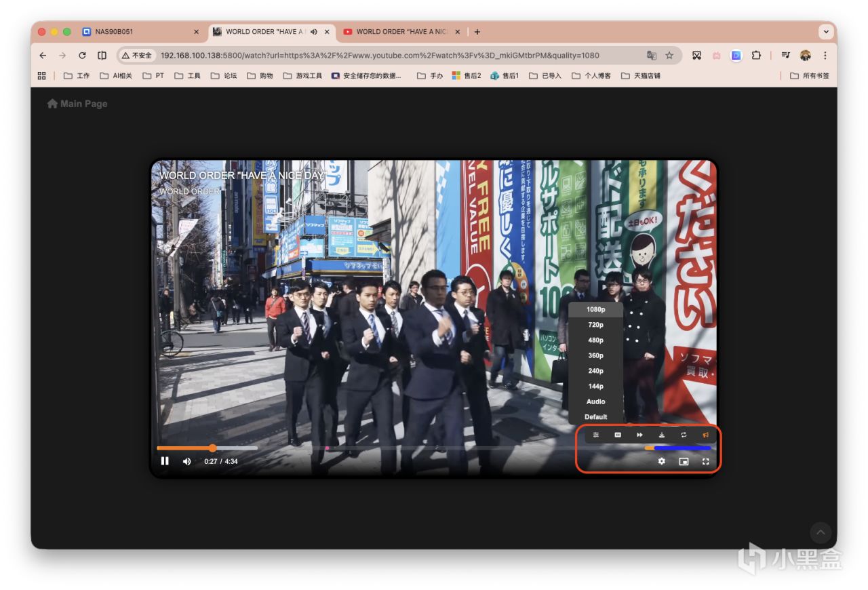This screenshot has height=590, width=868.
Task: Mute the video player volume
Action: [x=187, y=461]
